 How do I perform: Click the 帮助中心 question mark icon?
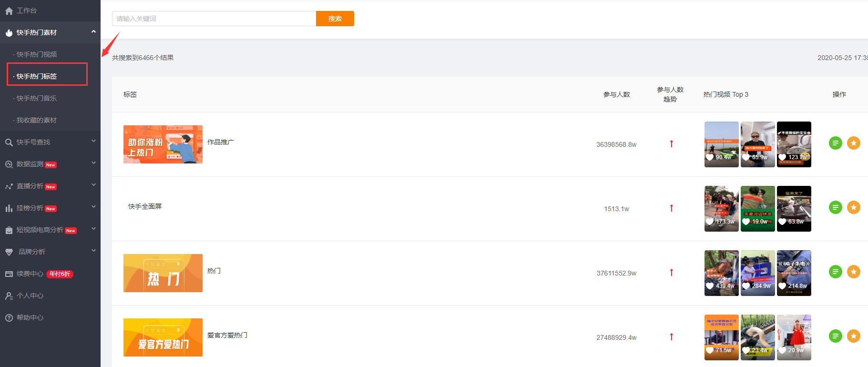tap(9, 318)
